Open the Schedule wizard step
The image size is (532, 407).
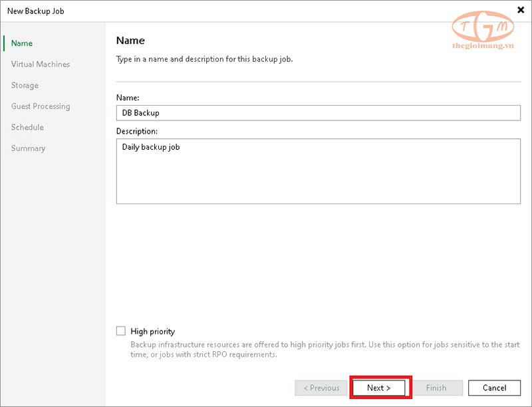[27, 127]
